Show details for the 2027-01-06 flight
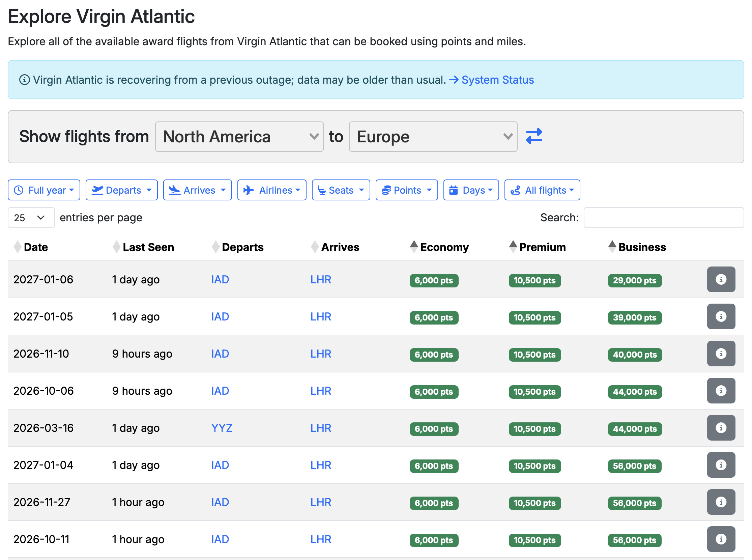The width and height of the screenshot is (752, 560). [x=721, y=279]
